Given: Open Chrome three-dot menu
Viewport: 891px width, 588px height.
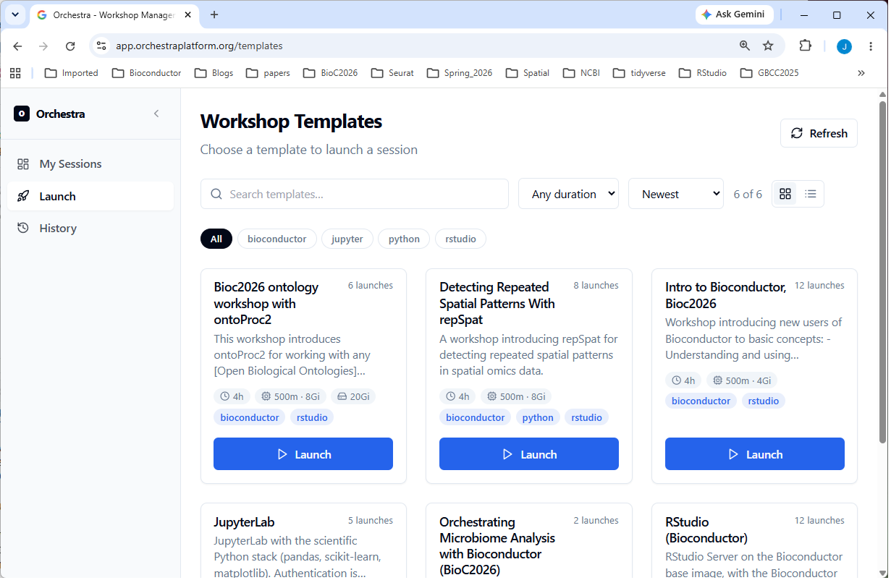Looking at the screenshot, I should 871,46.
